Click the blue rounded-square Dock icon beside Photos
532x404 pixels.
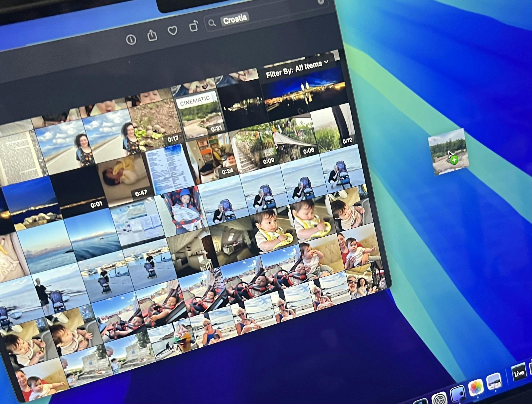point(458,393)
